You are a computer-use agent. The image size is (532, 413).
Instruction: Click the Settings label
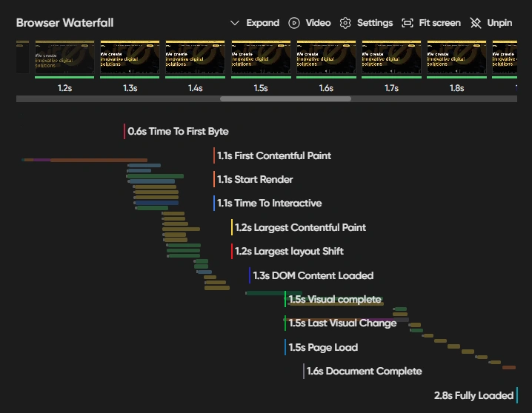click(x=375, y=23)
